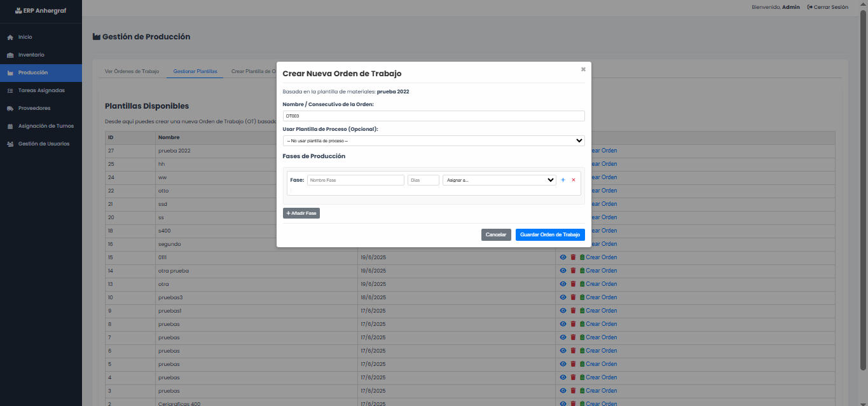Viewport: 868px width, 406px height.
Task: Delete template 'otra prueba' with its trash icon
Action: [x=573, y=271]
